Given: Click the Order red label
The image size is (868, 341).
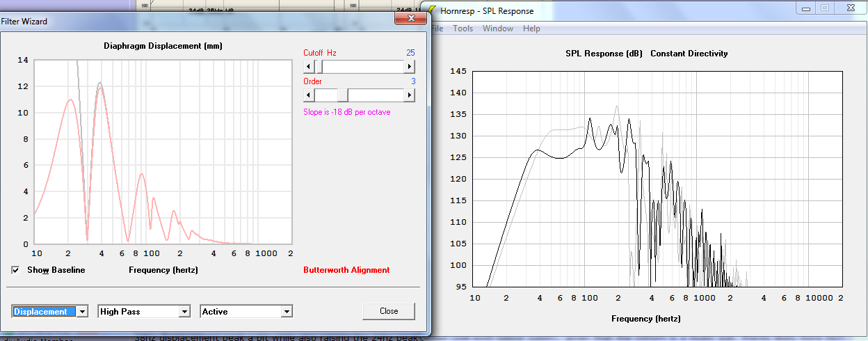Looking at the screenshot, I should pyautogui.click(x=312, y=81).
